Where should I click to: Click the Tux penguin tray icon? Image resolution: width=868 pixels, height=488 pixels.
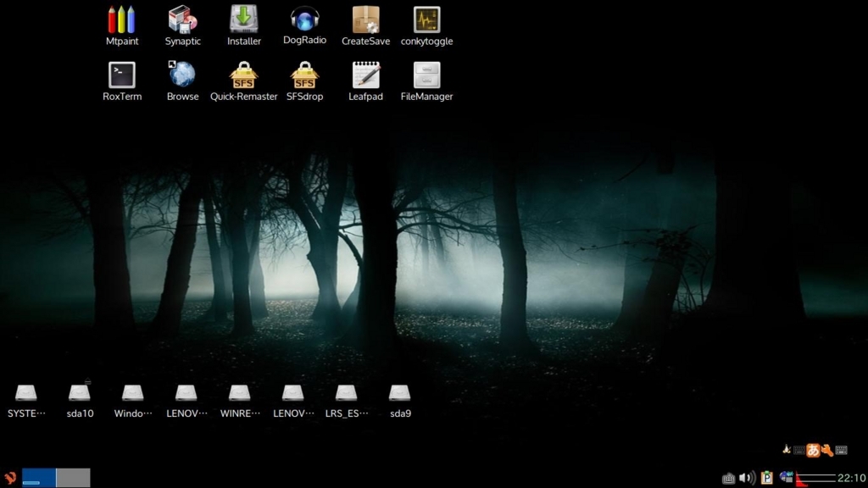(786, 449)
